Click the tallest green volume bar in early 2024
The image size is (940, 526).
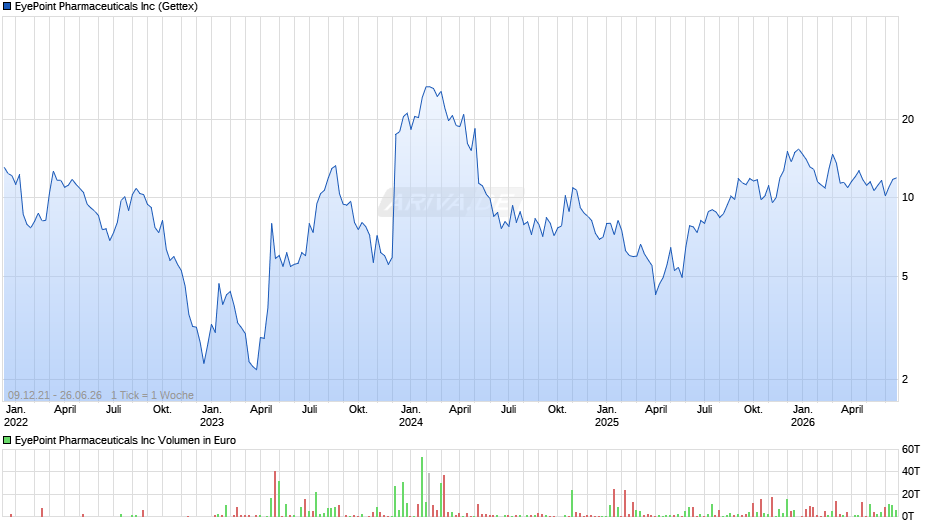click(x=422, y=486)
